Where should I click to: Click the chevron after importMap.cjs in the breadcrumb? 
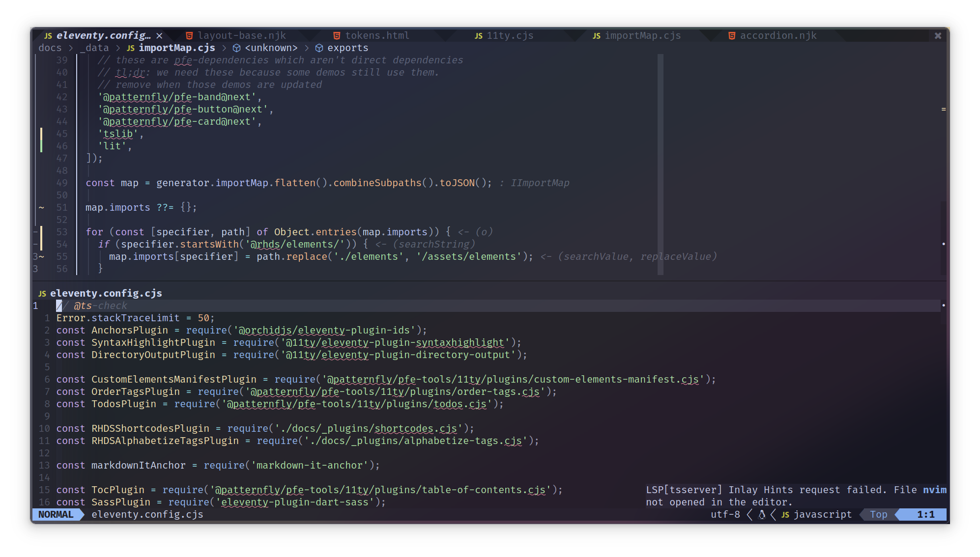coord(225,48)
